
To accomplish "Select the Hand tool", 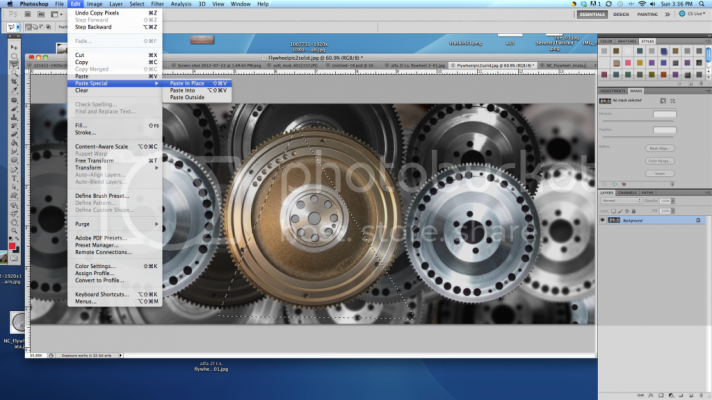I will point(14,222).
